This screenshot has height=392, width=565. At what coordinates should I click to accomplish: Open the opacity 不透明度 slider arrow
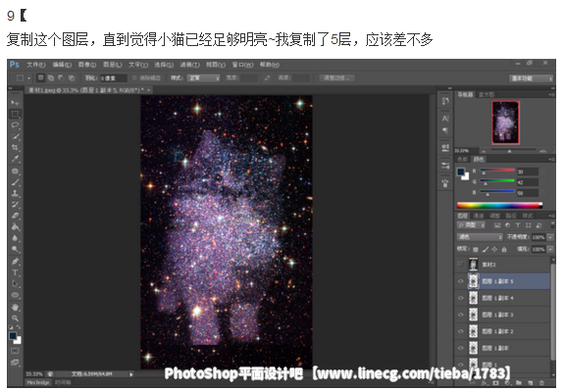click(x=550, y=237)
